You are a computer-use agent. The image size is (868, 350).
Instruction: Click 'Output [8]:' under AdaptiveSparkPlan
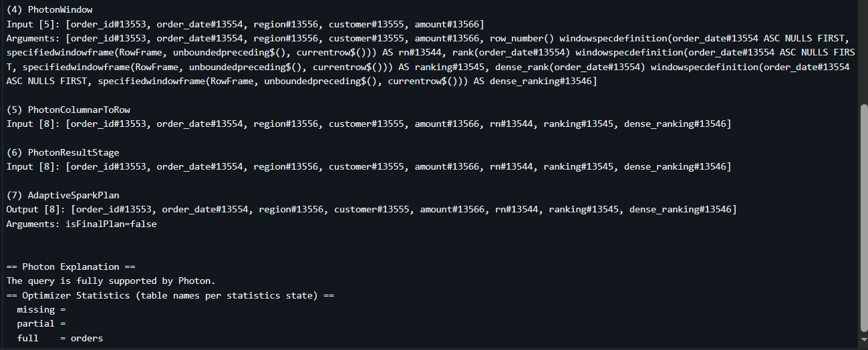(36, 210)
